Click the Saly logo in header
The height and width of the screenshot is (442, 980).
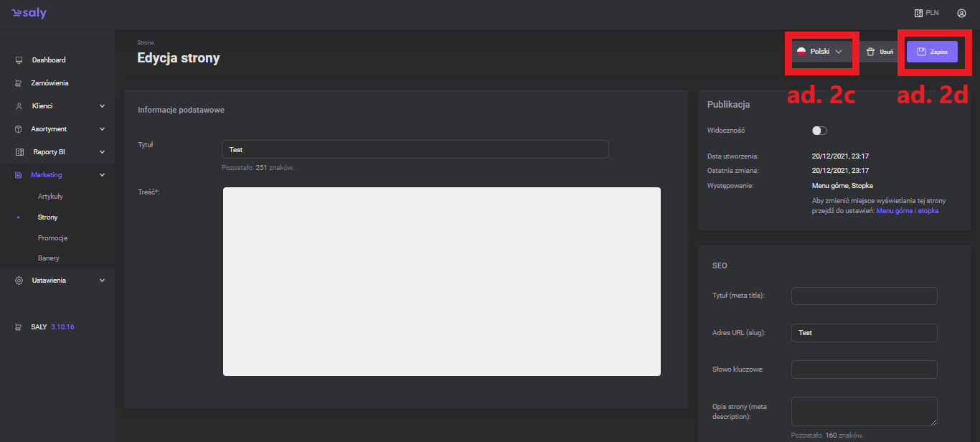(x=29, y=14)
